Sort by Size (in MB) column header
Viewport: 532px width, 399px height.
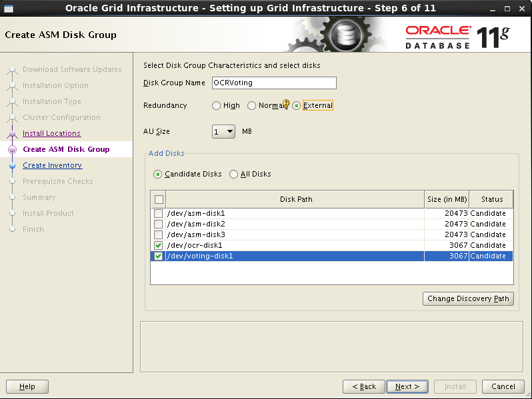(x=447, y=199)
